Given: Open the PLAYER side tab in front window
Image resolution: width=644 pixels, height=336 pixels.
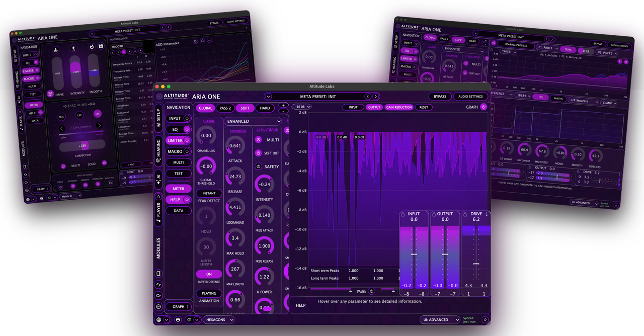Looking at the screenshot, I should coord(158,209).
